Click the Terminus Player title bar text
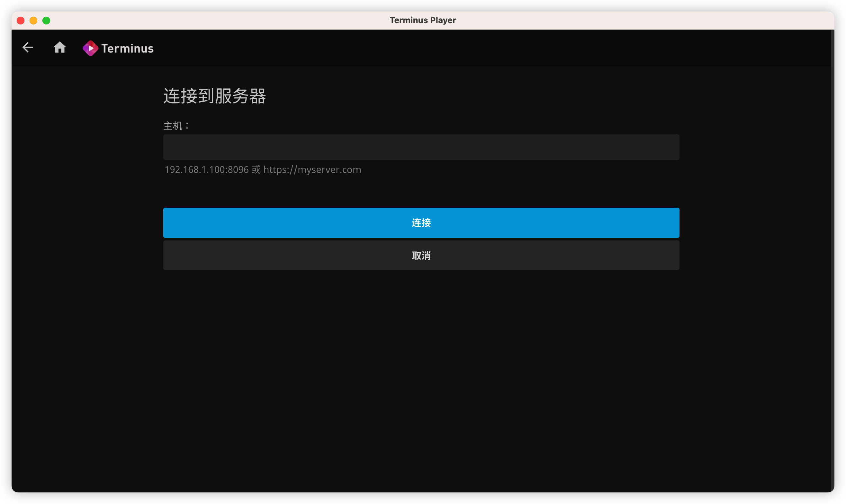The width and height of the screenshot is (846, 504). coord(422,20)
